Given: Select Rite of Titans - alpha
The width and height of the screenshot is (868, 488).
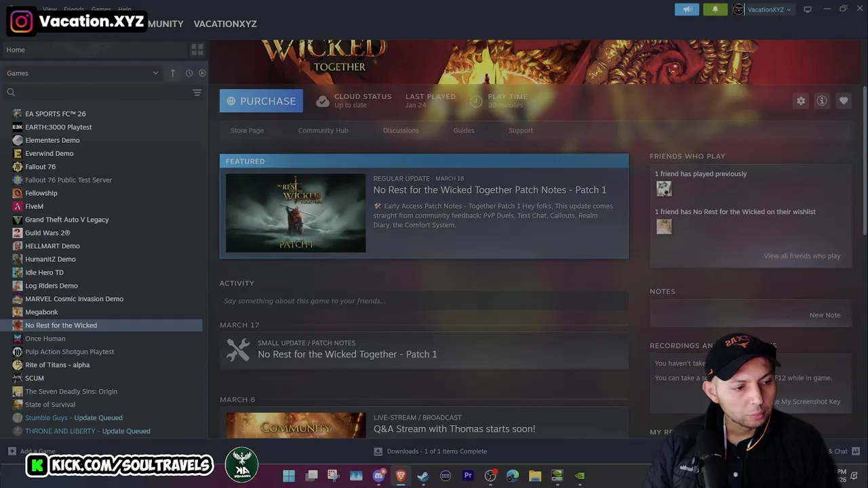Looking at the screenshot, I should click(57, 365).
